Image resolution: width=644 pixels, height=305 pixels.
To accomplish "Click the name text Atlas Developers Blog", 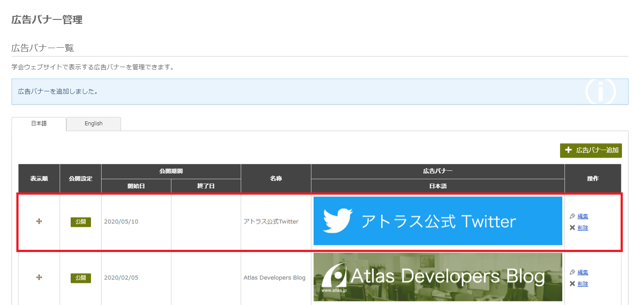I will tap(274, 278).
